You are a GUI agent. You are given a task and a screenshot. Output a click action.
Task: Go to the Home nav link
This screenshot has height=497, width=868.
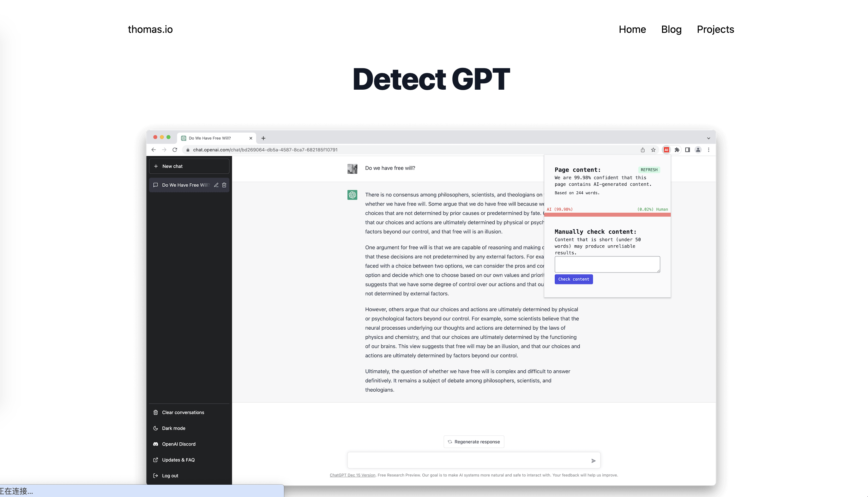click(x=632, y=29)
